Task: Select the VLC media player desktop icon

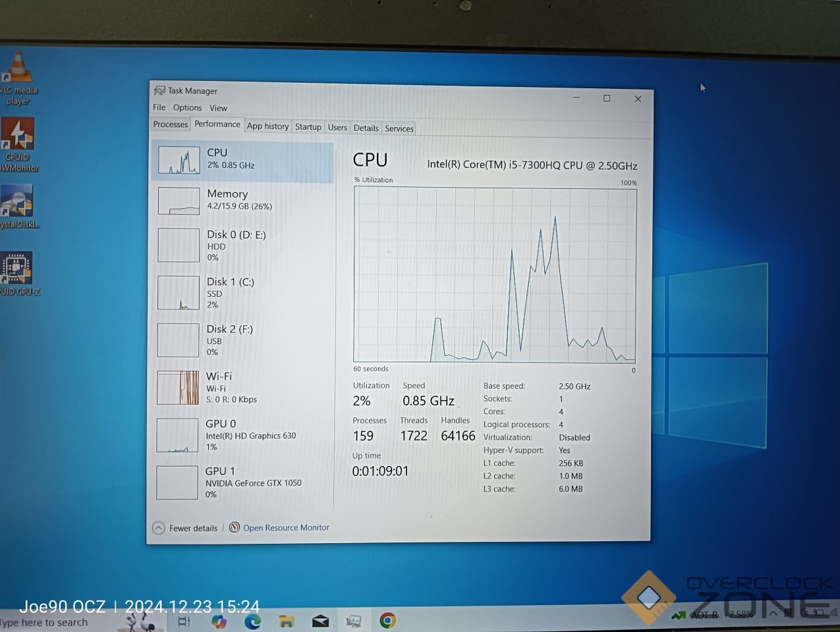Action: click(x=18, y=79)
